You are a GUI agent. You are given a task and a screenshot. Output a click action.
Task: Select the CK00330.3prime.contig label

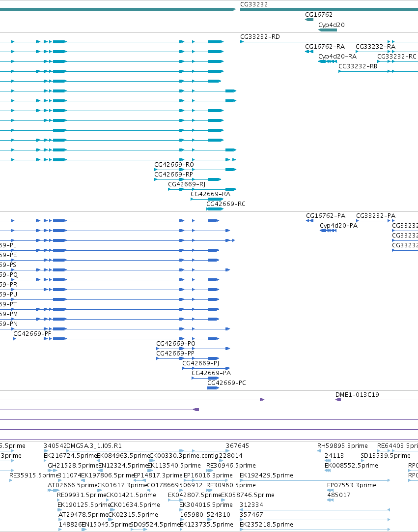183,456
